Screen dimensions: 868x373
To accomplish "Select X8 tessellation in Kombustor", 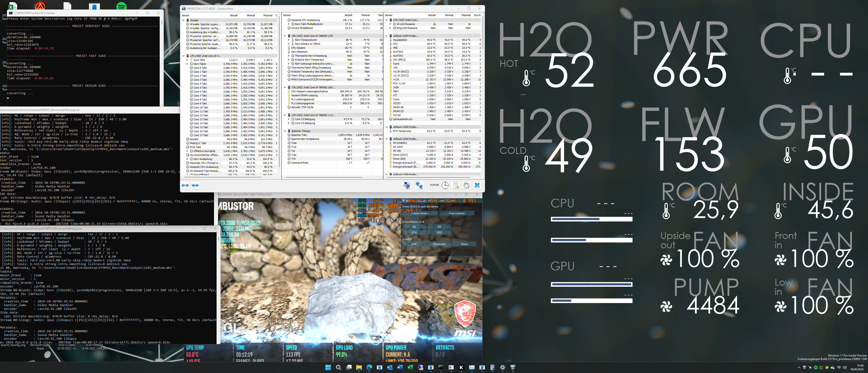I will [x=439, y=227].
